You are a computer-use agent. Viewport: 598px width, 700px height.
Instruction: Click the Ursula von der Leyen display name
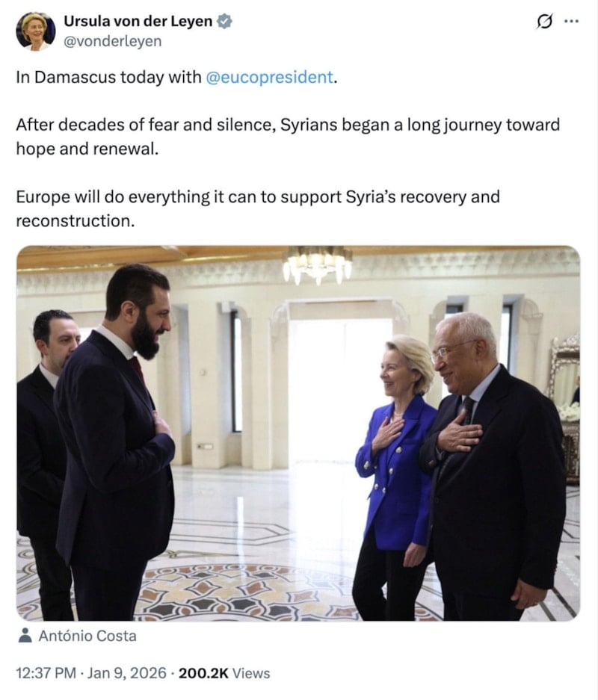(x=138, y=21)
